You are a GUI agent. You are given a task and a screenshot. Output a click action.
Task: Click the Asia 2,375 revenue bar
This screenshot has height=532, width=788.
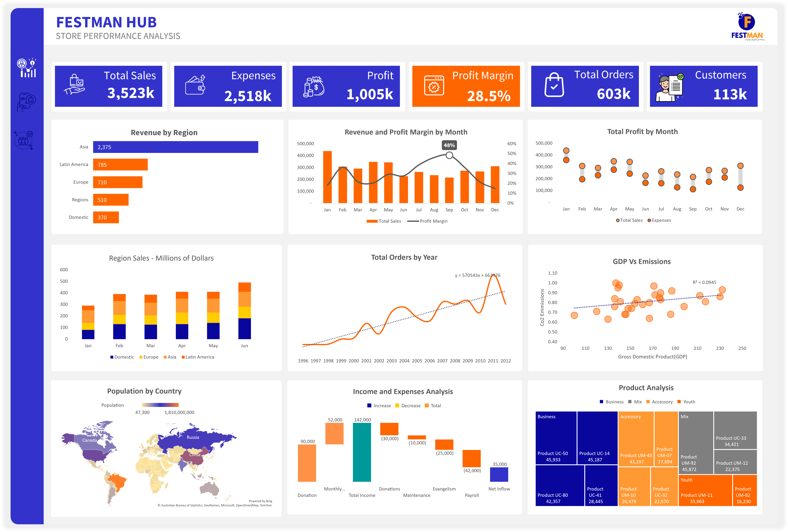tap(176, 147)
